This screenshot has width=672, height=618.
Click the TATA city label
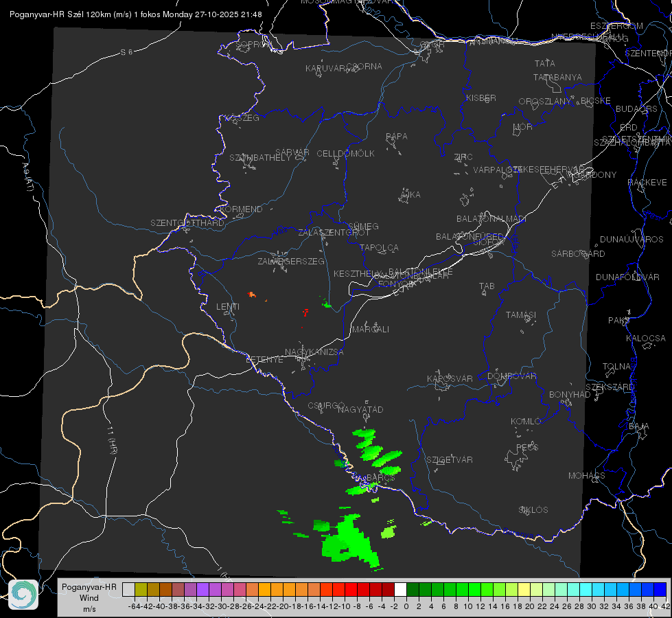click(545, 63)
